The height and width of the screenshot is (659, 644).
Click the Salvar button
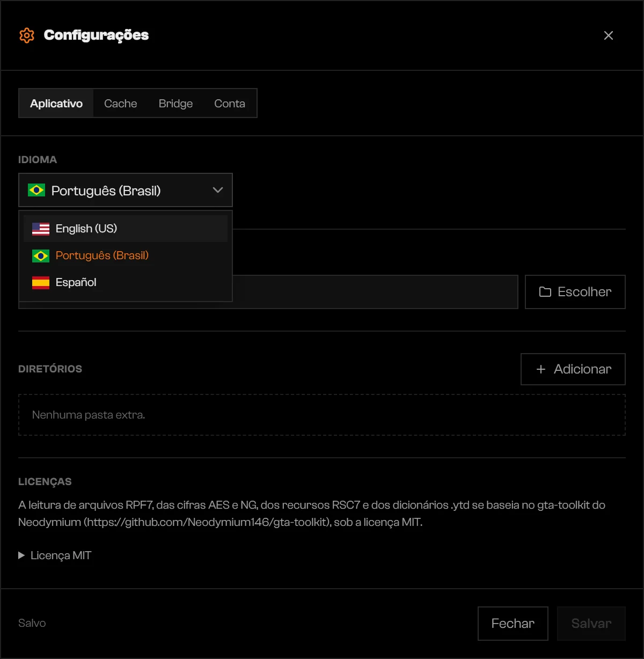click(591, 624)
